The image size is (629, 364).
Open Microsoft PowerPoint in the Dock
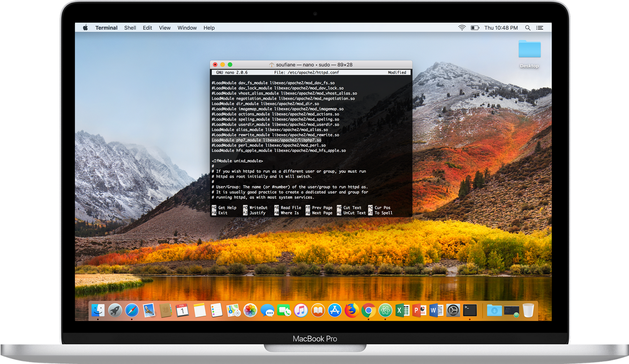(419, 311)
